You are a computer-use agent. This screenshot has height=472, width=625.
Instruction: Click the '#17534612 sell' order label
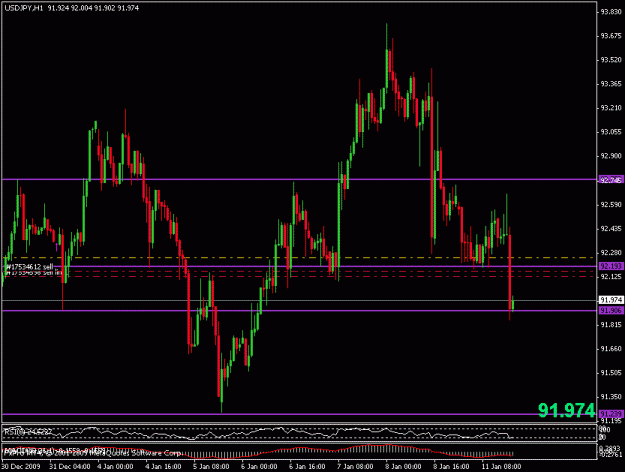click(x=30, y=266)
